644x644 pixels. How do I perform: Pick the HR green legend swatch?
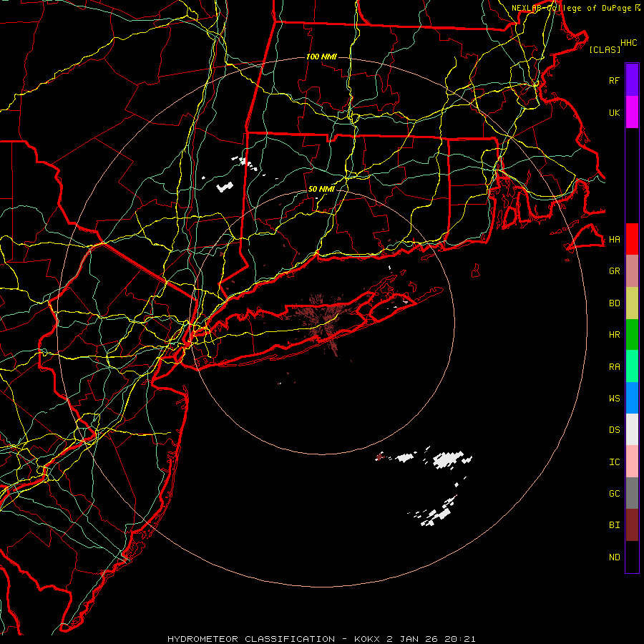click(x=632, y=334)
